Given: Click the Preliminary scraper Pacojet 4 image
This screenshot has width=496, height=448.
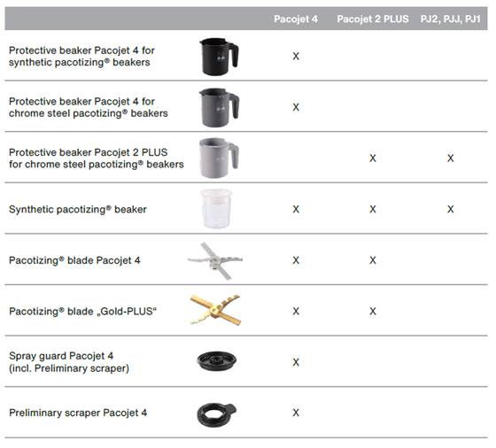Looking at the screenshot, I should (x=216, y=415).
